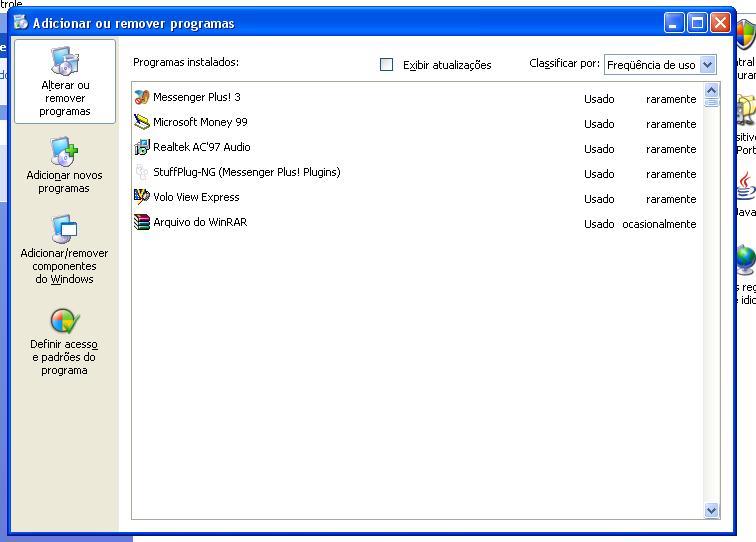Open Adicionar novos programas icon
The height and width of the screenshot is (542, 756).
click(65, 152)
